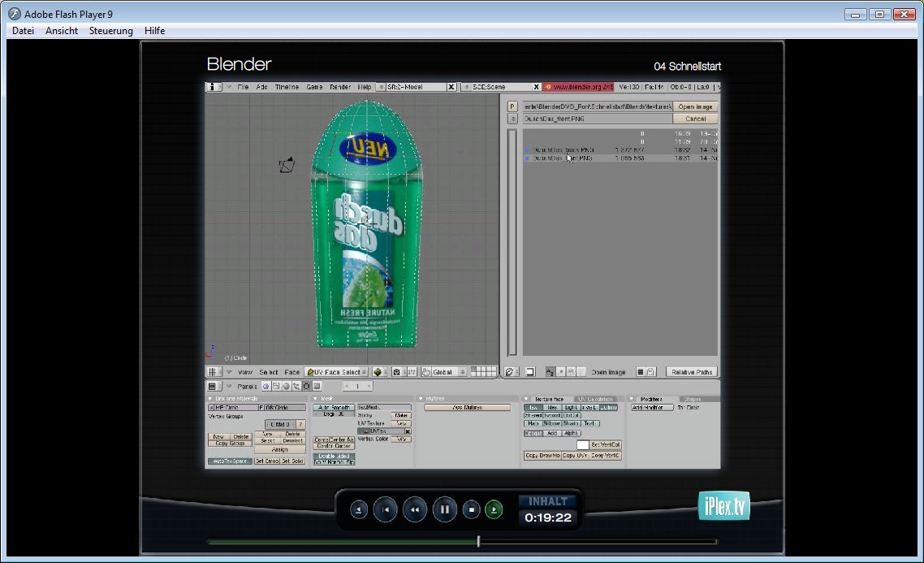Open the UV Face Select mode dropdown
The width and height of the screenshot is (924, 563).
pyautogui.click(x=336, y=372)
